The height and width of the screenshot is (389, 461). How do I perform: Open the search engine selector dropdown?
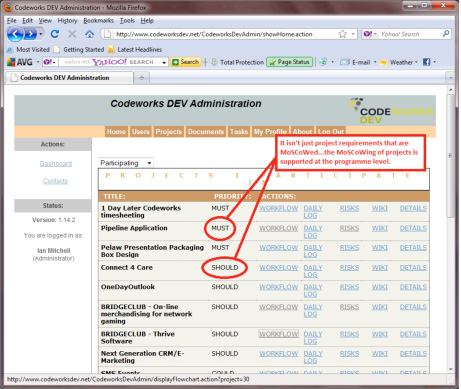[x=370, y=34]
